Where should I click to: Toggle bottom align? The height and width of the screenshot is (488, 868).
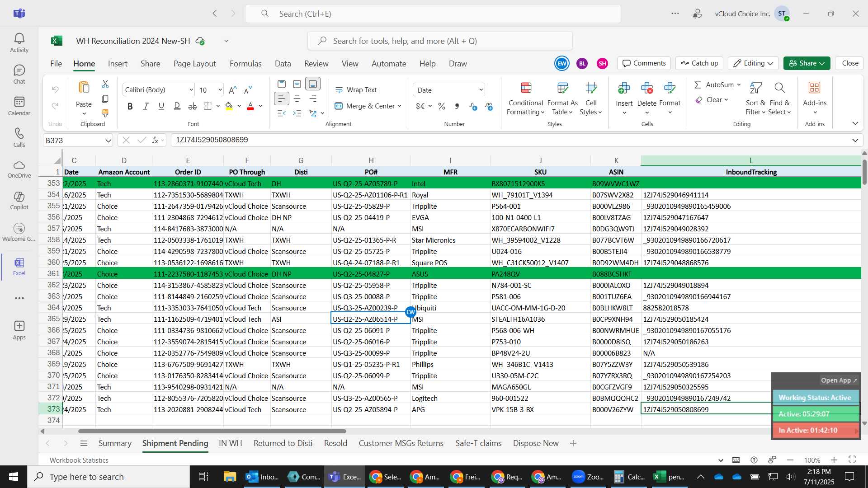pyautogui.click(x=313, y=84)
